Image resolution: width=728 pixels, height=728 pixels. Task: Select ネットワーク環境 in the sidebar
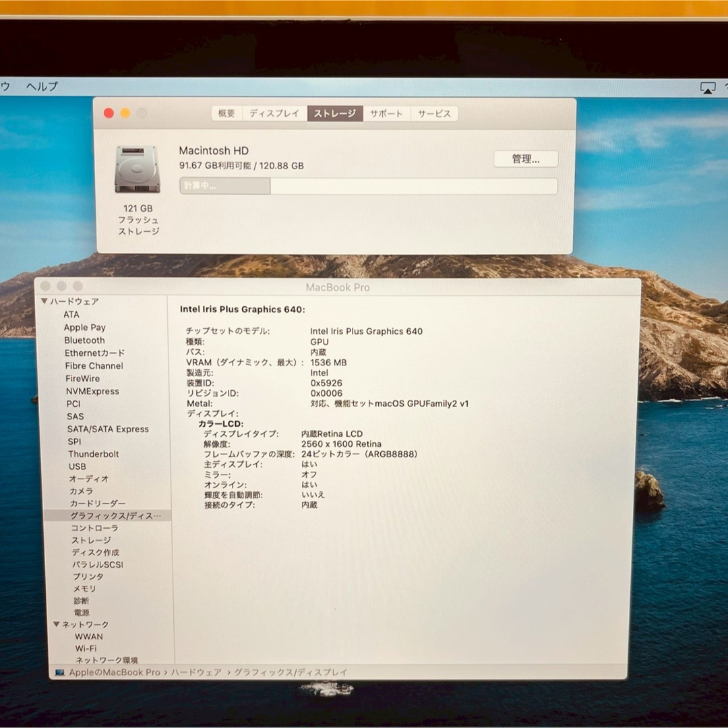click(x=107, y=660)
